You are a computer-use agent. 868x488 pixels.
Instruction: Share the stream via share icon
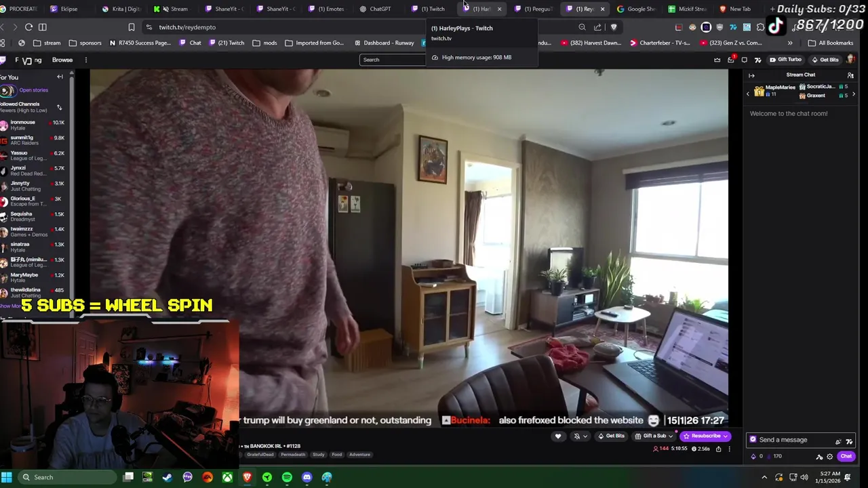pos(718,449)
